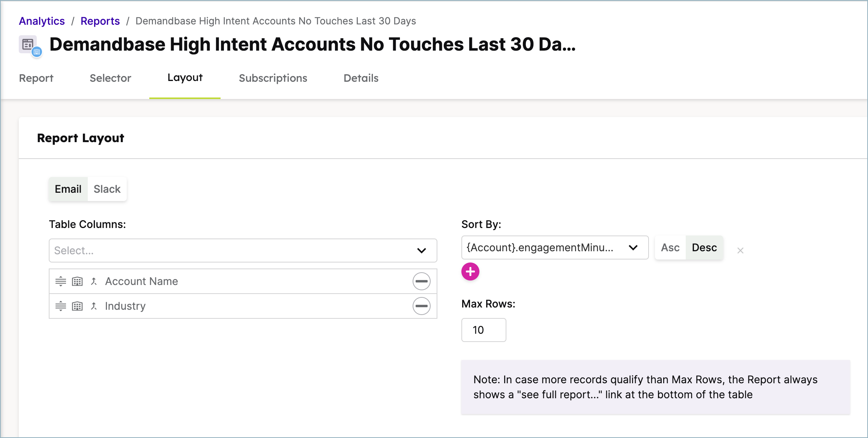Remove the Account Name column
This screenshot has width=868, height=438.
pos(422,281)
